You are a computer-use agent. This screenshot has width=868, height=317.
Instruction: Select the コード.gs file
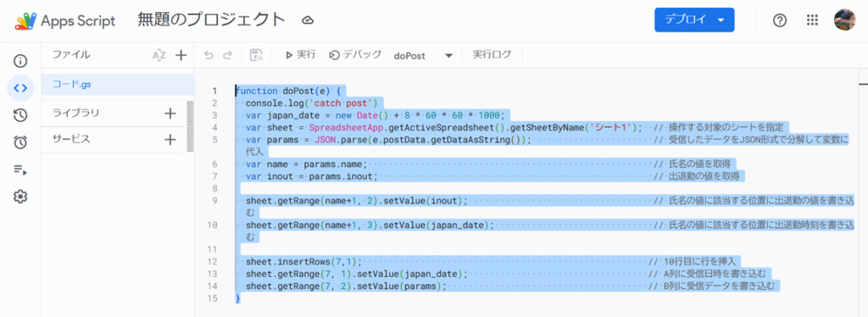pos(118,85)
